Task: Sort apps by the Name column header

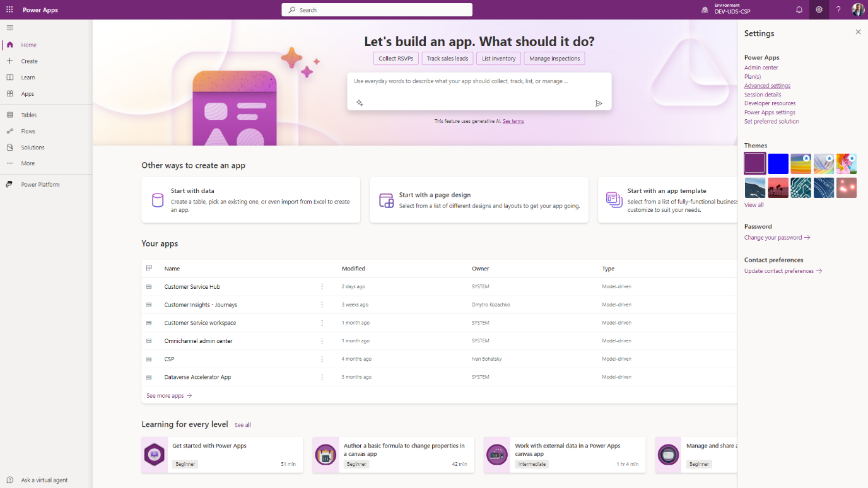Action: tap(172, 269)
